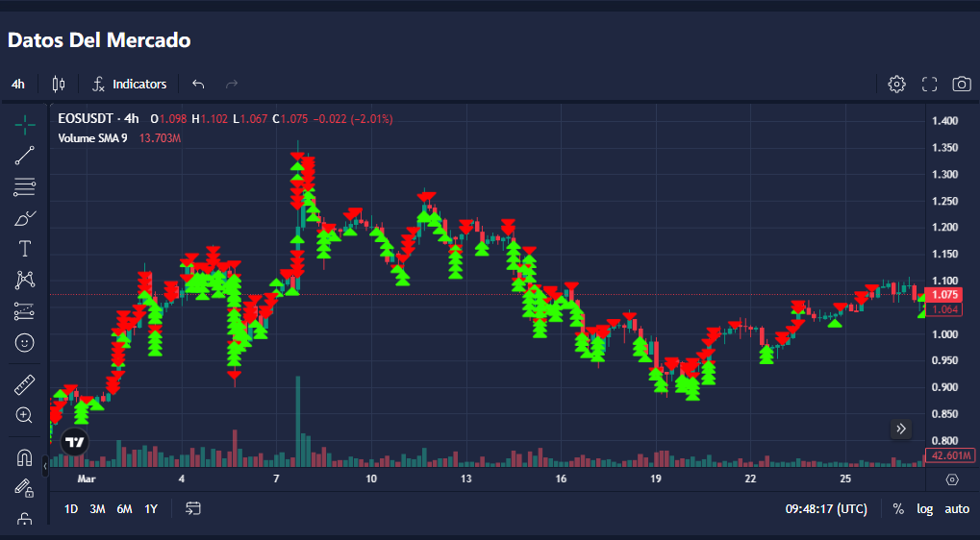This screenshot has height=540, width=980.
Task: Open chart settings gear in top toolbar
Action: (x=896, y=85)
